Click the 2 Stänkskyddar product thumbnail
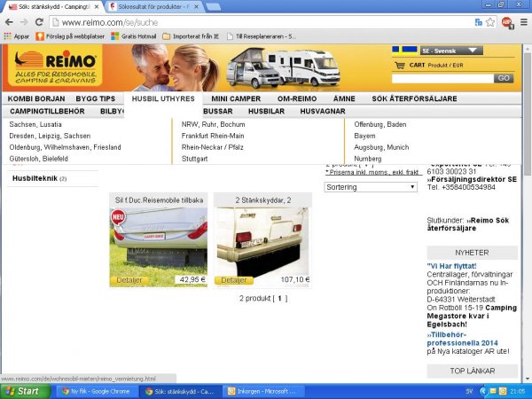 coord(262,240)
